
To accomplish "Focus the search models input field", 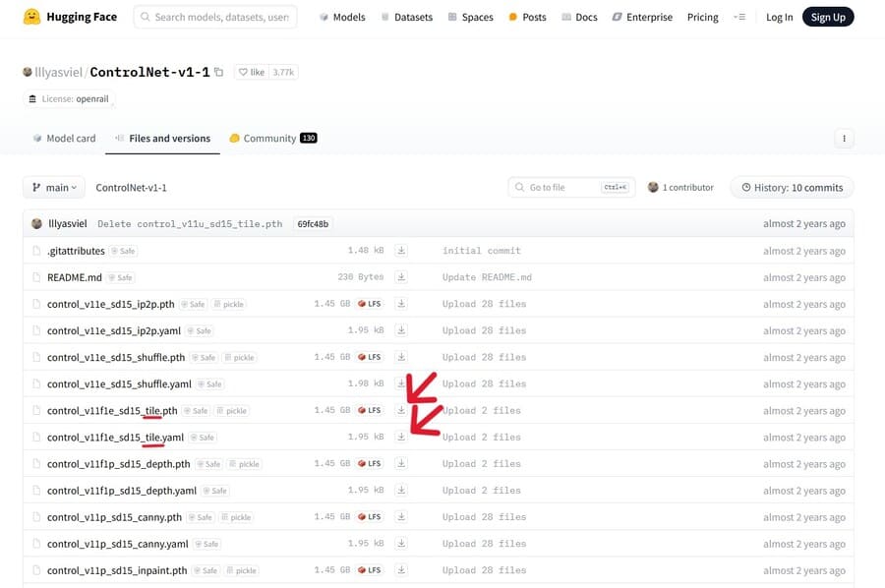I will coord(215,17).
